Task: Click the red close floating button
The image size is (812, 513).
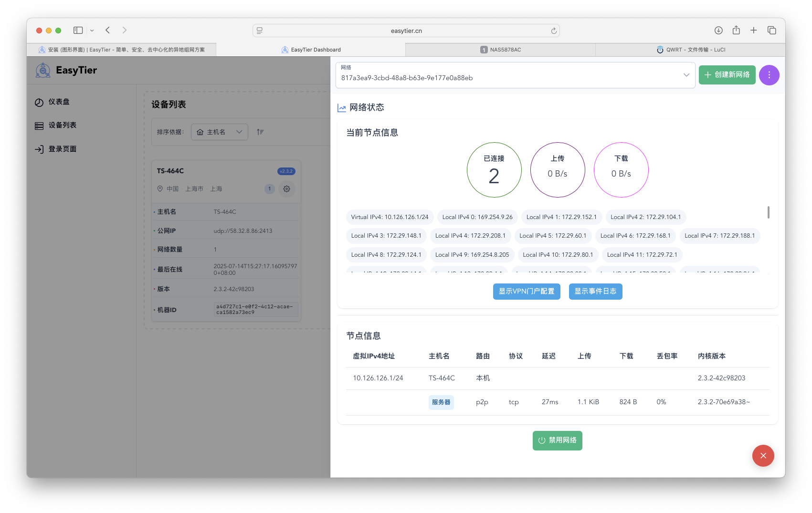Action: coord(763,456)
